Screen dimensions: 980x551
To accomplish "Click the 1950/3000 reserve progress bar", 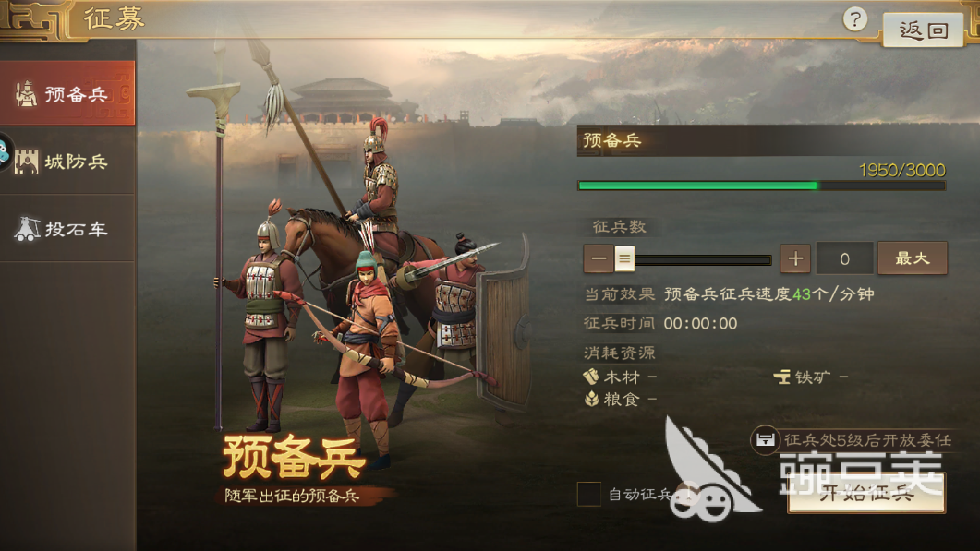I will coord(761,186).
